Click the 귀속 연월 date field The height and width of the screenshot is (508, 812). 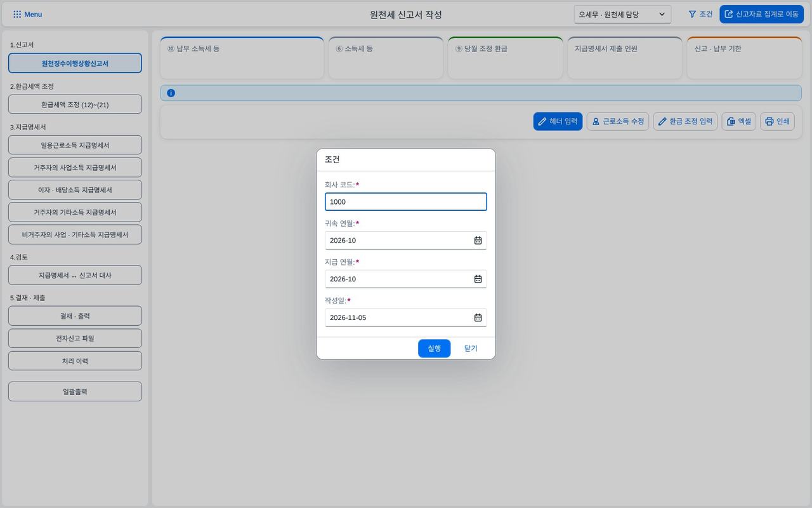pyautogui.click(x=406, y=241)
